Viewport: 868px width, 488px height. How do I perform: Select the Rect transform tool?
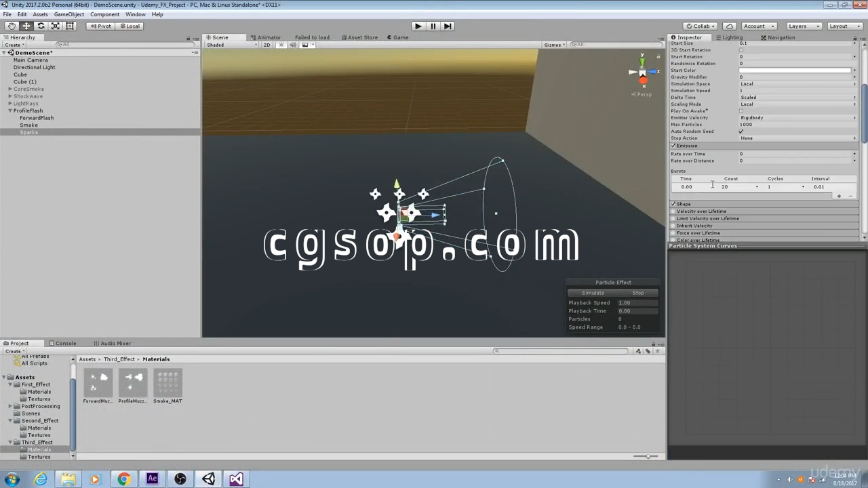(x=70, y=26)
